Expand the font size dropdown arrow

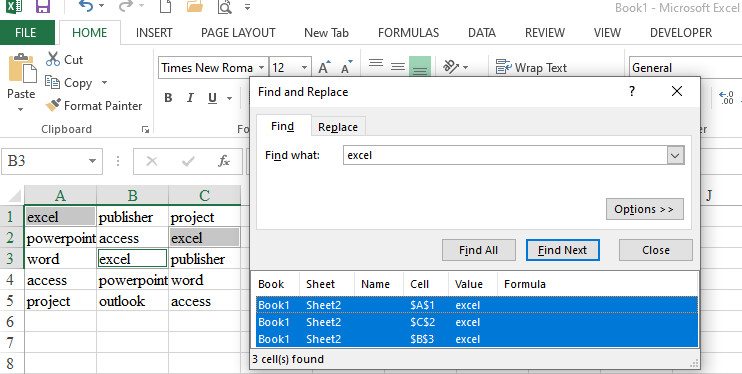(304, 68)
